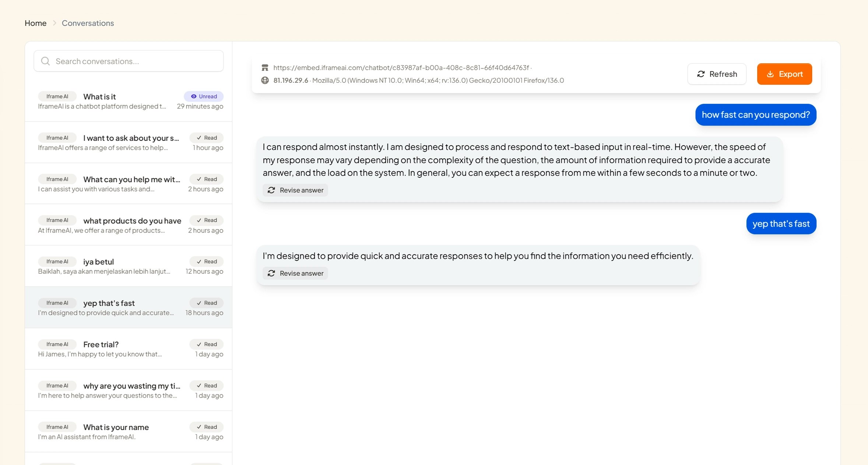
Task: Click the storefront icon beside chatbot URL
Action: pyautogui.click(x=265, y=68)
